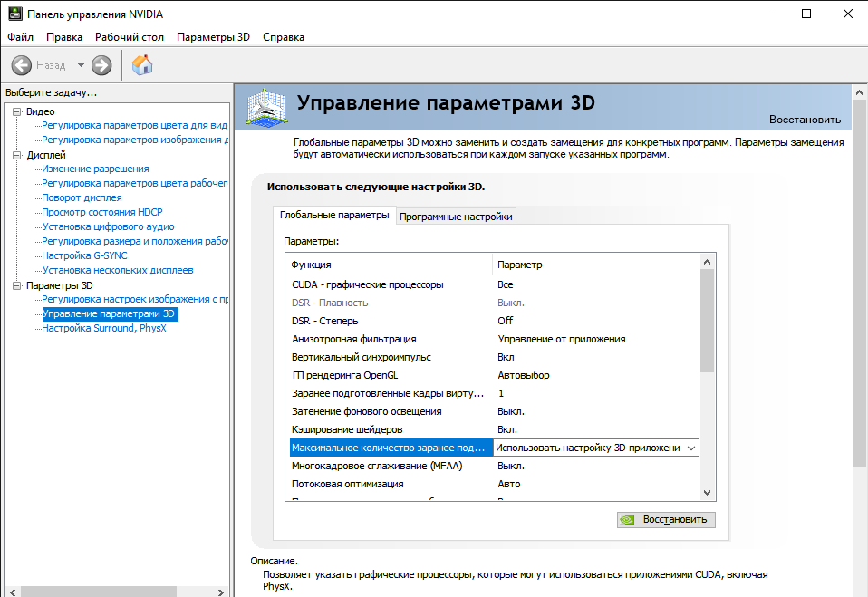Open Поворот дисплея page
The image size is (868, 597).
click(82, 197)
